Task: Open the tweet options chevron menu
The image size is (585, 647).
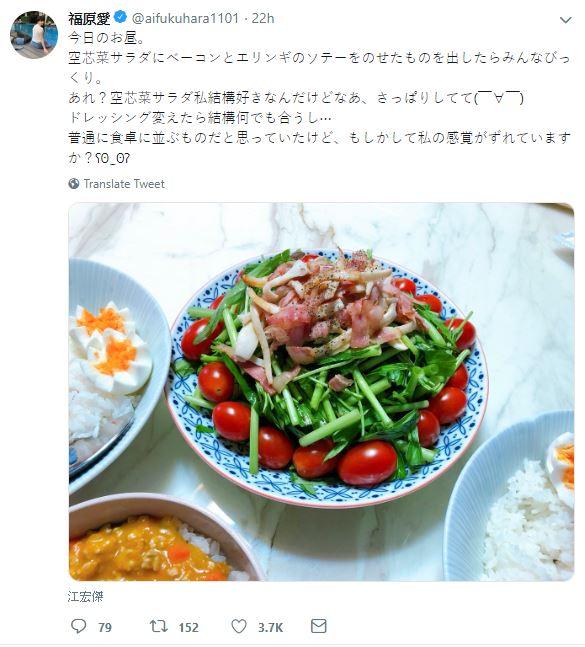Action: (565, 20)
